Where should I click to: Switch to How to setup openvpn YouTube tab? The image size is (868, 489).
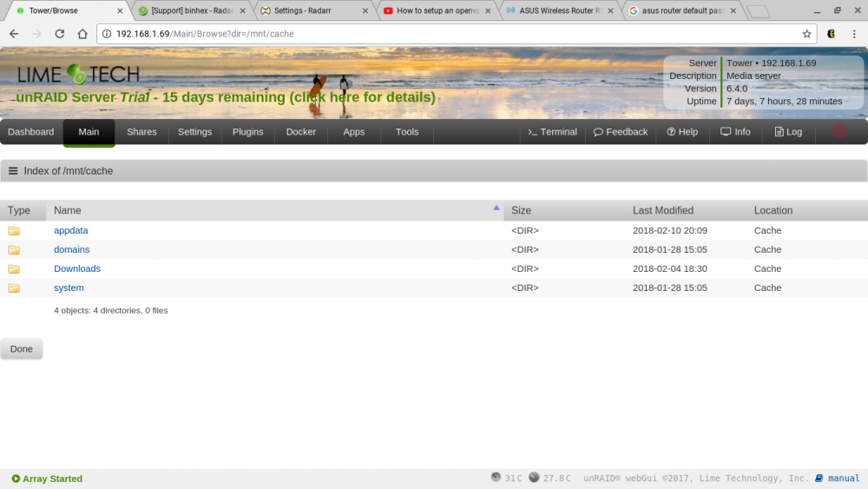pos(437,10)
